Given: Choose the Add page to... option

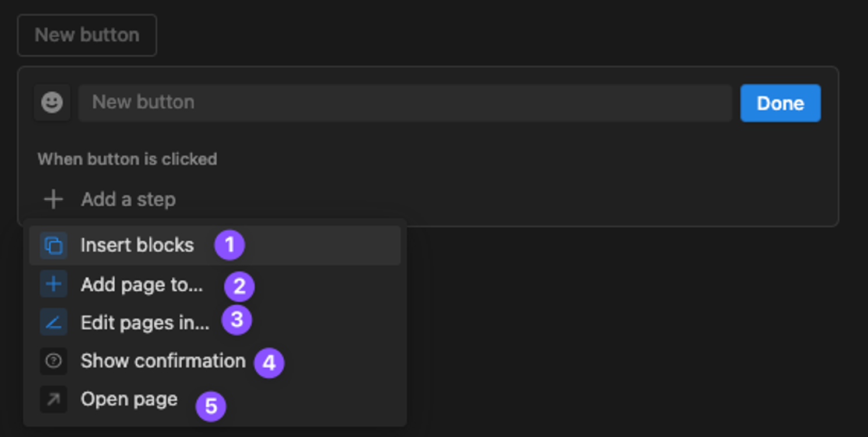Looking at the screenshot, I should tap(142, 285).
